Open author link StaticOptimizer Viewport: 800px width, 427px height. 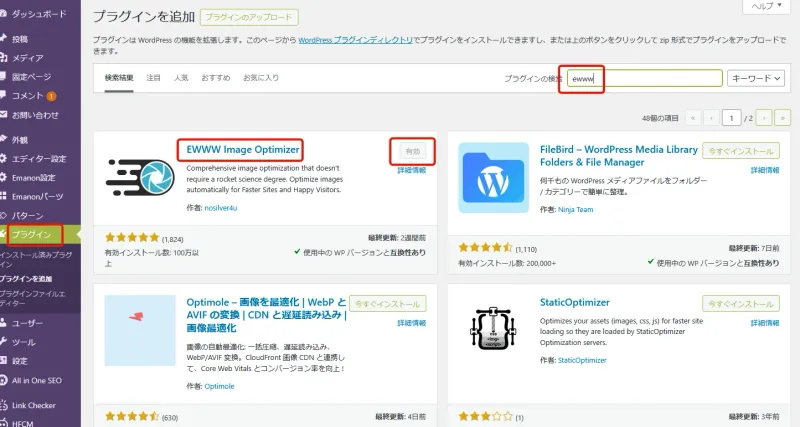(x=582, y=360)
